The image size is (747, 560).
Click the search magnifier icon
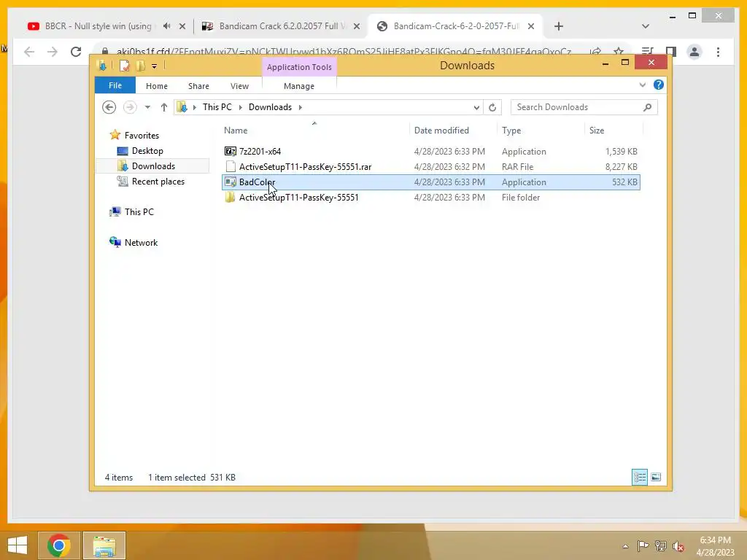(648, 107)
